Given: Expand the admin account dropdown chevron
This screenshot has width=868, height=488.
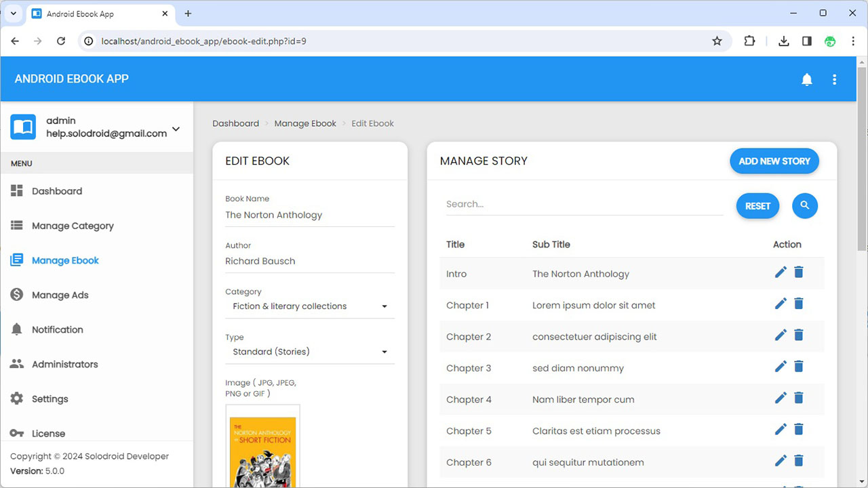Looking at the screenshot, I should coord(176,129).
